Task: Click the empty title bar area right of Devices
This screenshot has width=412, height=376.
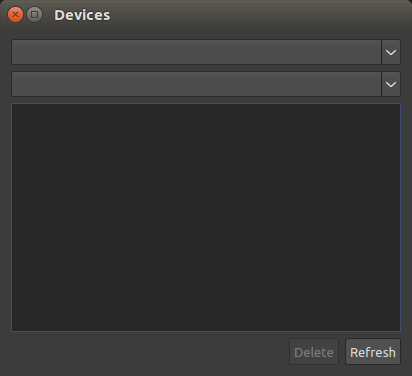Action: pyautogui.click(x=260, y=15)
